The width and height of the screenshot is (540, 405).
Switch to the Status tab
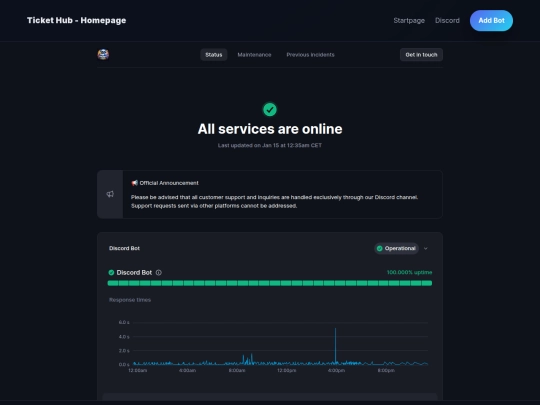[214, 55]
